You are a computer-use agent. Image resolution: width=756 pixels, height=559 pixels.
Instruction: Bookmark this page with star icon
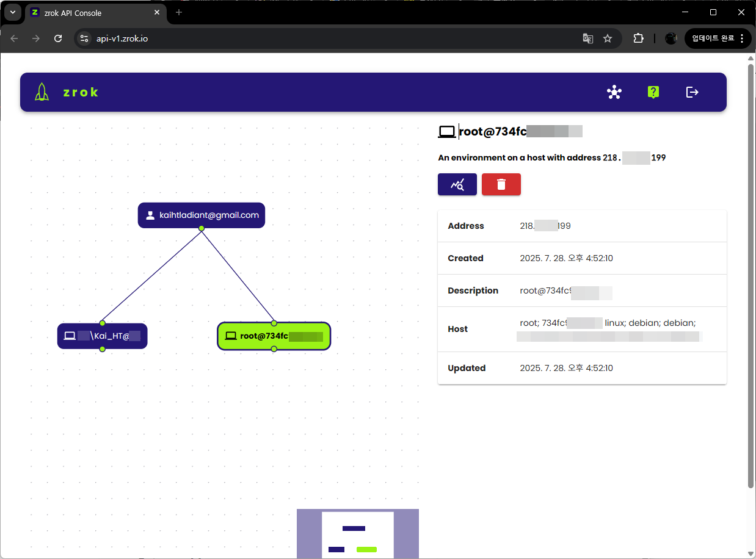(608, 38)
